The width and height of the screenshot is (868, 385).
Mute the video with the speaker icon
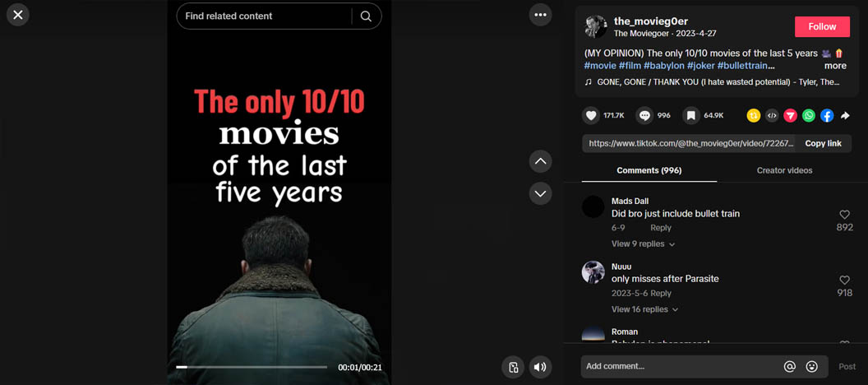click(x=540, y=367)
